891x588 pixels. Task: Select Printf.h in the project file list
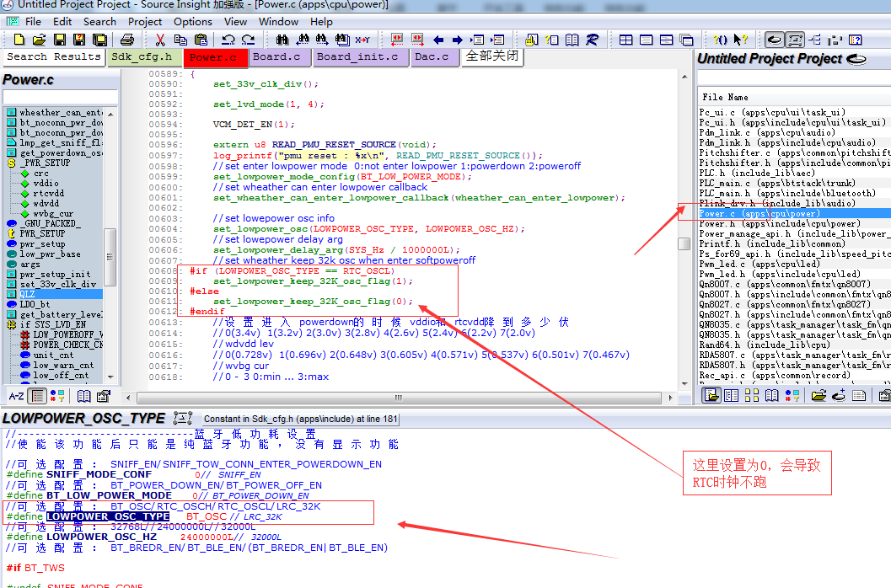(771, 244)
